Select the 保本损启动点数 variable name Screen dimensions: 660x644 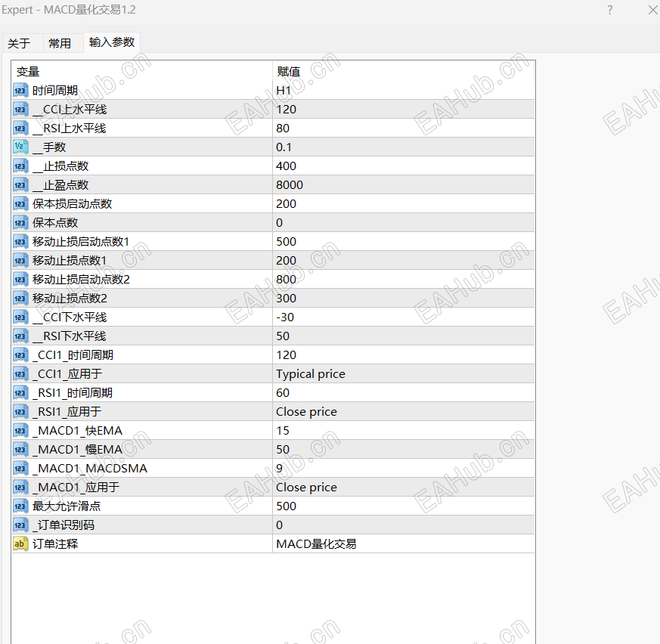click(73, 204)
